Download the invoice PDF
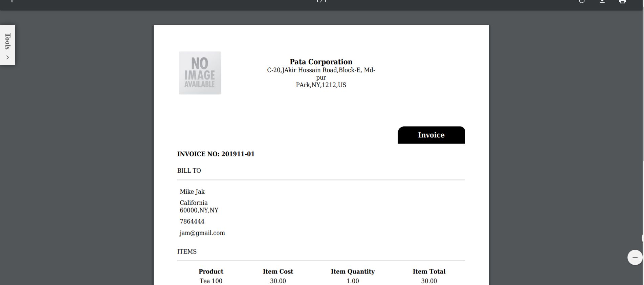This screenshot has width=644, height=285. [x=602, y=1]
